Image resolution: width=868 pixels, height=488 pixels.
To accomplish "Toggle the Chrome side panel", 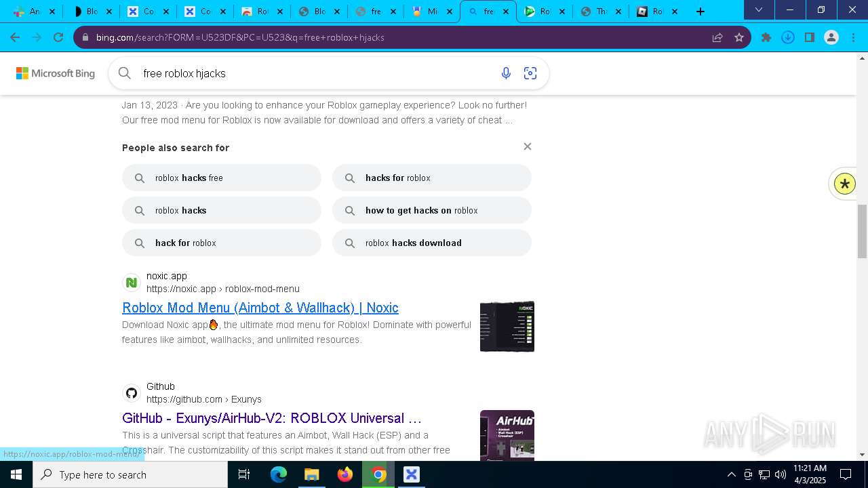I will coord(810,37).
